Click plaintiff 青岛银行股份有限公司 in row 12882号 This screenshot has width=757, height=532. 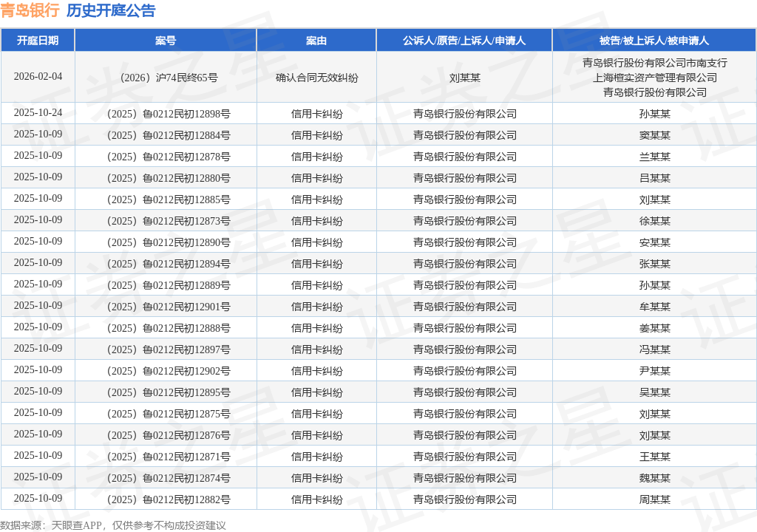(465, 499)
